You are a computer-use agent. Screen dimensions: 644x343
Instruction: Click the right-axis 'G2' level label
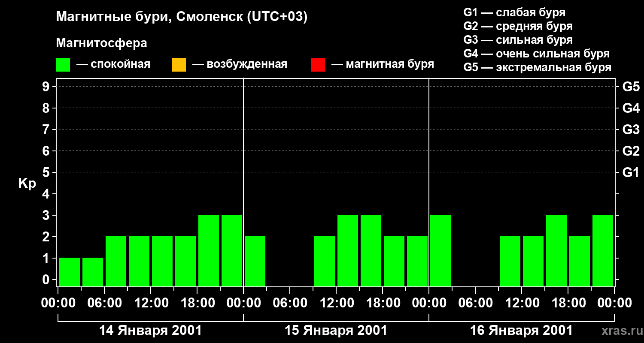631,151
